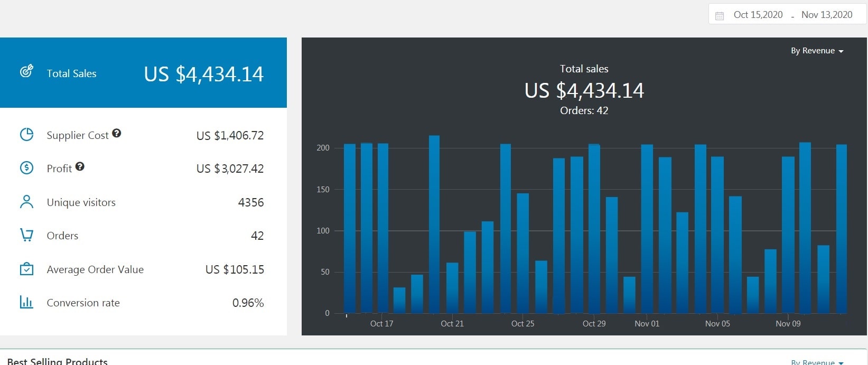868x365 pixels.
Task: Click the Orders shopping cart icon
Action: tap(26, 235)
